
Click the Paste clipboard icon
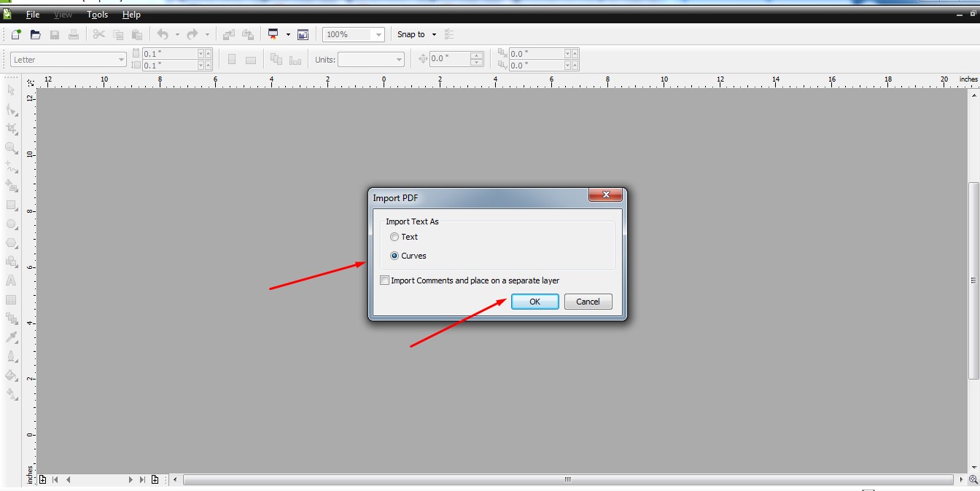click(x=136, y=34)
